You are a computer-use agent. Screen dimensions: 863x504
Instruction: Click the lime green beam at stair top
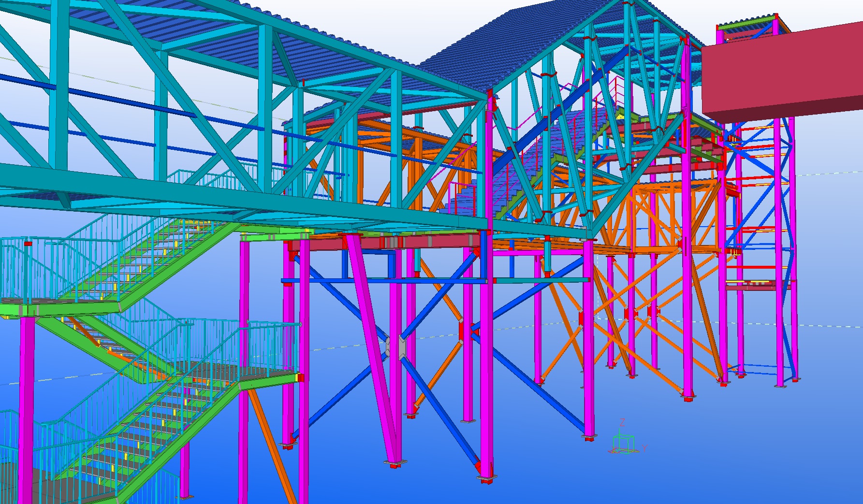point(273,236)
